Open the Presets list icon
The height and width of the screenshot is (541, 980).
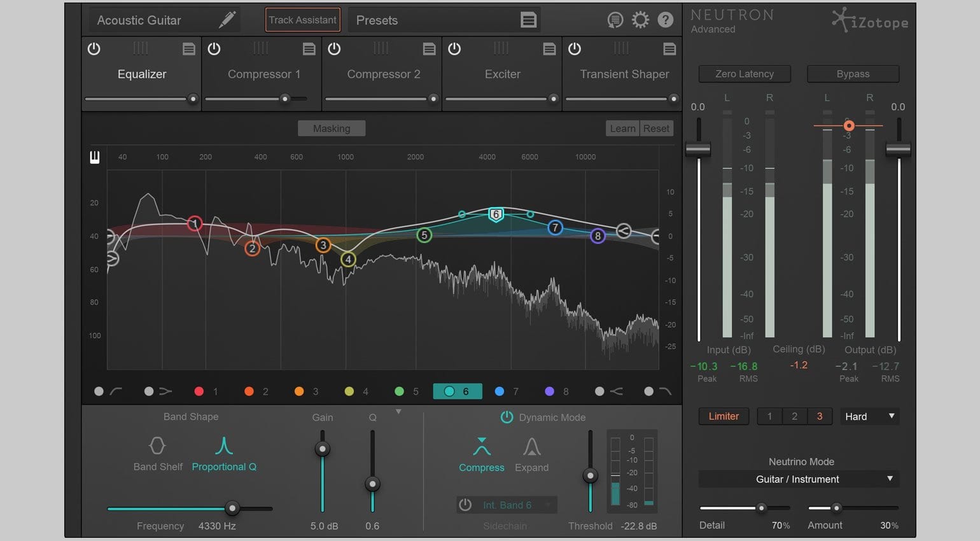(528, 20)
